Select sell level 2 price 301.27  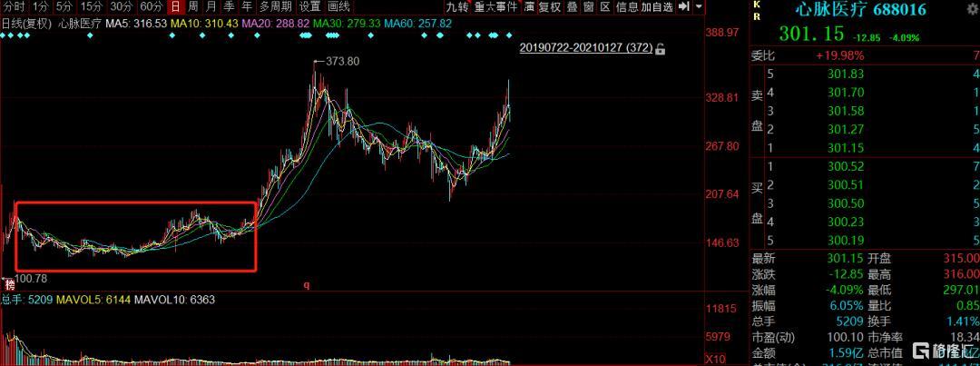846,130
